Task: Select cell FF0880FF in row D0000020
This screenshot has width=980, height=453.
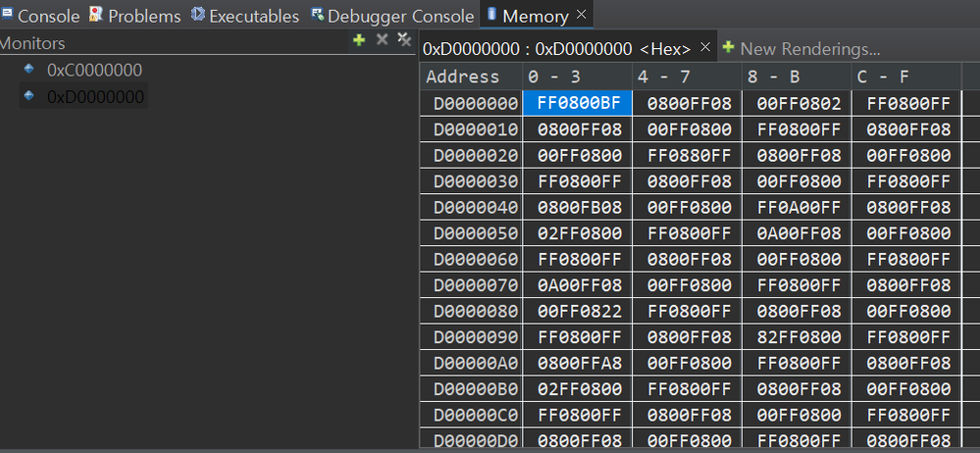Action: (x=688, y=155)
